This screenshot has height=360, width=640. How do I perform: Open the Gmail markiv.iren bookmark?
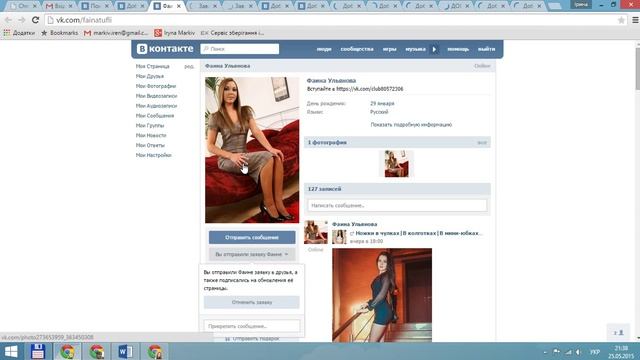[x=116, y=33]
